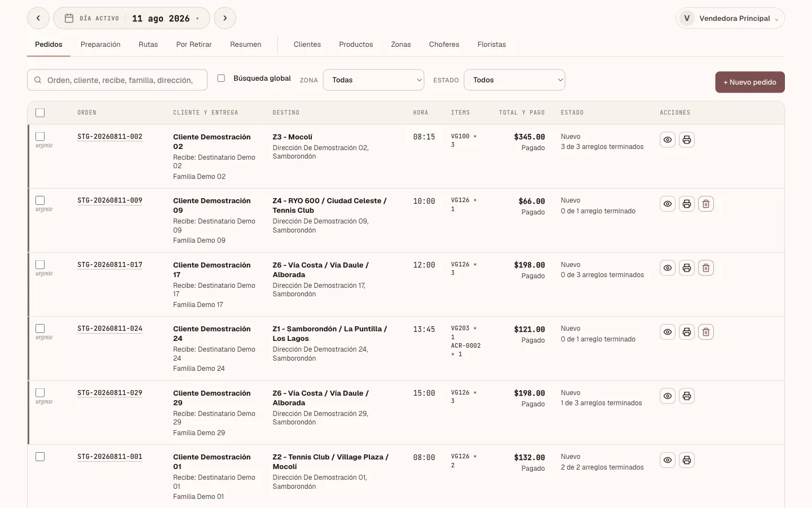Click the $66.00 total cell
Image resolution: width=812 pixels, height=508 pixels.
click(x=532, y=202)
